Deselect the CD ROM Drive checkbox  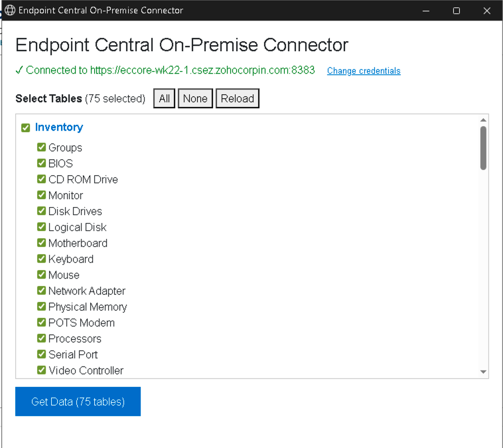coord(41,179)
